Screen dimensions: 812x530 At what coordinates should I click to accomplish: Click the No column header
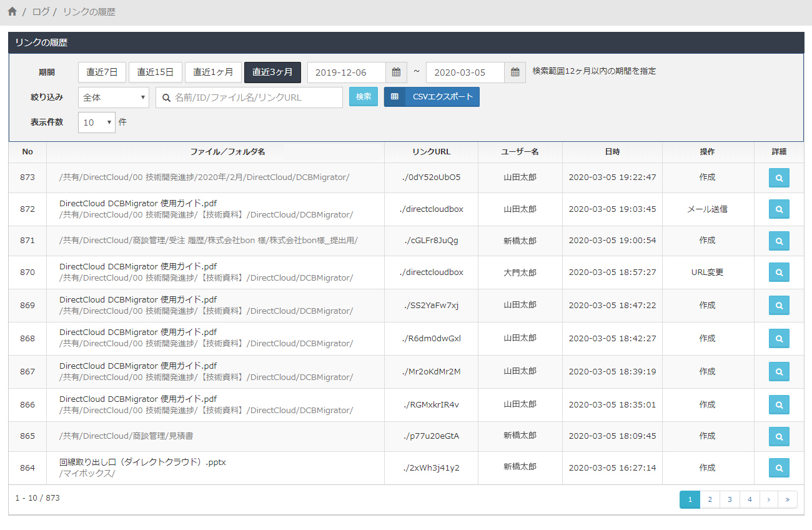pyautogui.click(x=27, y=152)
